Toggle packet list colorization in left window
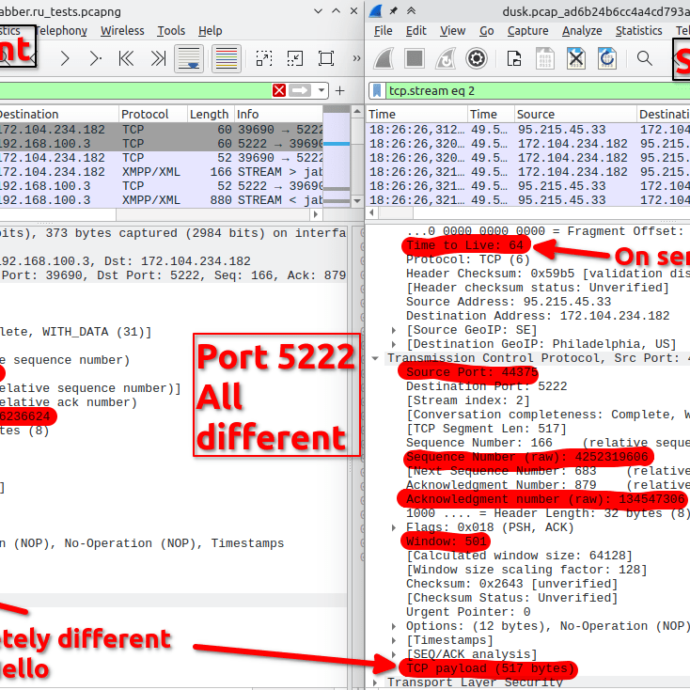 (226, 59)
